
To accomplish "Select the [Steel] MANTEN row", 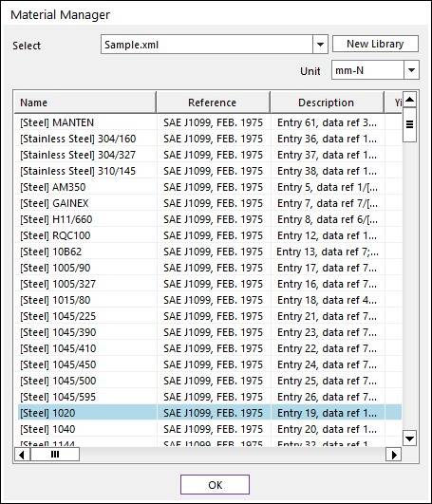I will [208, 122].
